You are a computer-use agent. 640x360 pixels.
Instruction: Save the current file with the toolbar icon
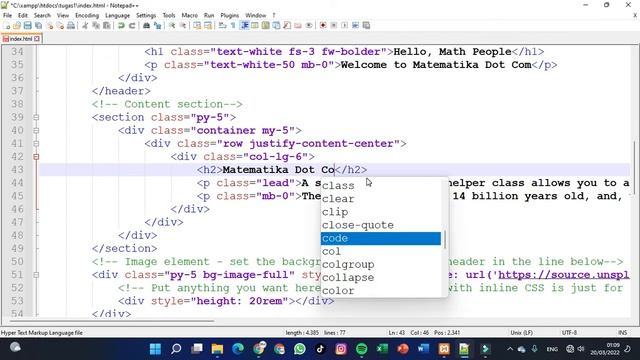27,25
